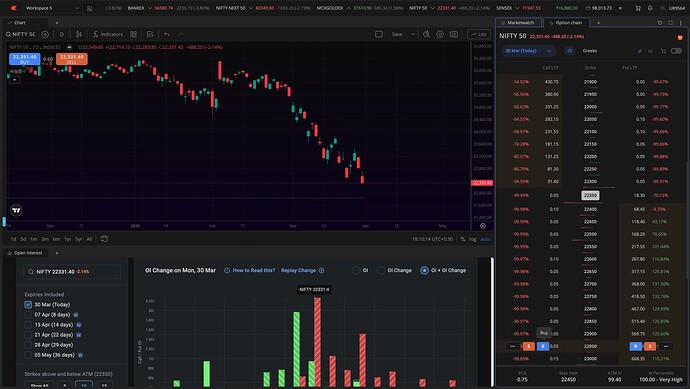Check the 21 Apr (22 days) expiry

pyautogui.click(x=28, y=335)
